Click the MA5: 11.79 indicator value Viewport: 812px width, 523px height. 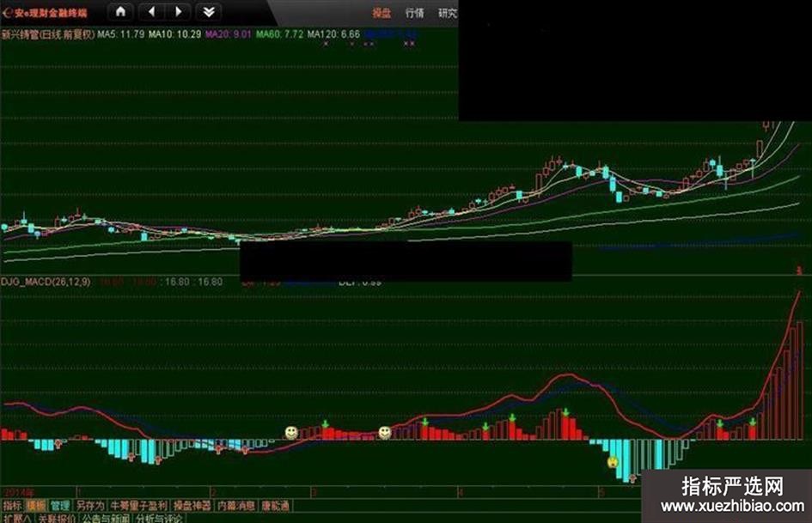coord(121,34)
